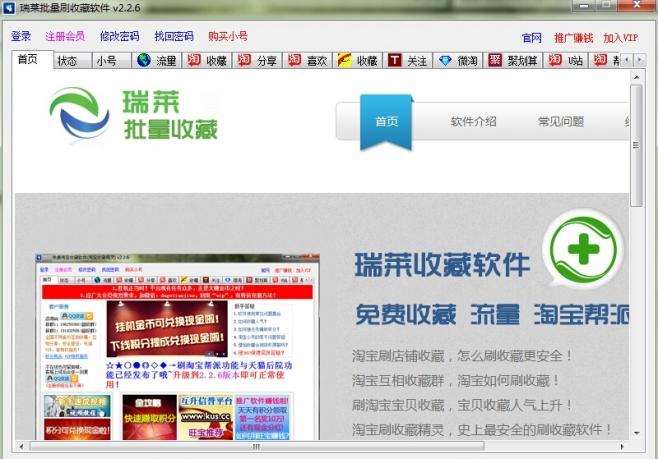Select the 聚划算 tab label

coord(522,61)
